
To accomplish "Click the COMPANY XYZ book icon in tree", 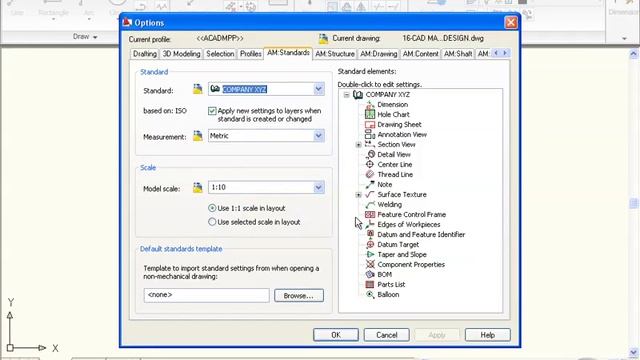I will coord(358,95).
